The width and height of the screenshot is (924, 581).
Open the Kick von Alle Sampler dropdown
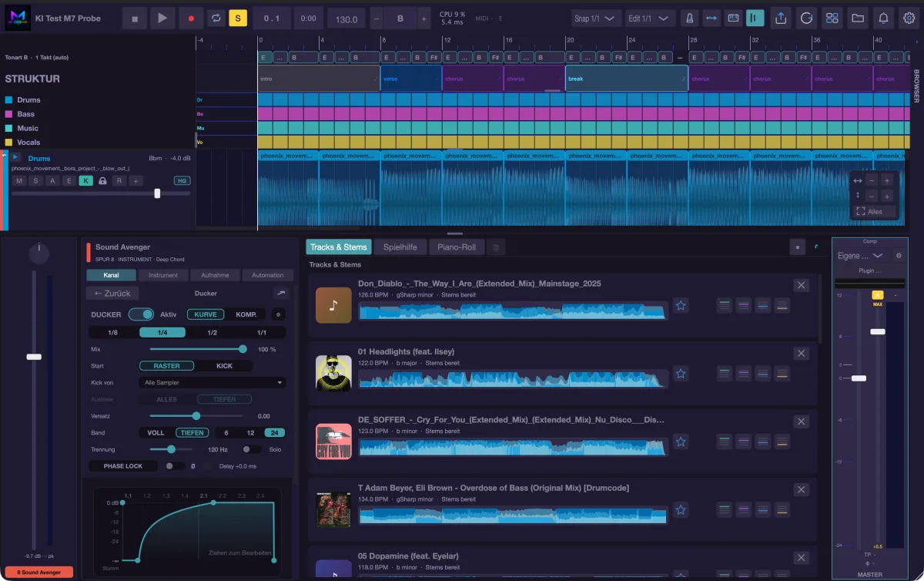tap(213, 382)
